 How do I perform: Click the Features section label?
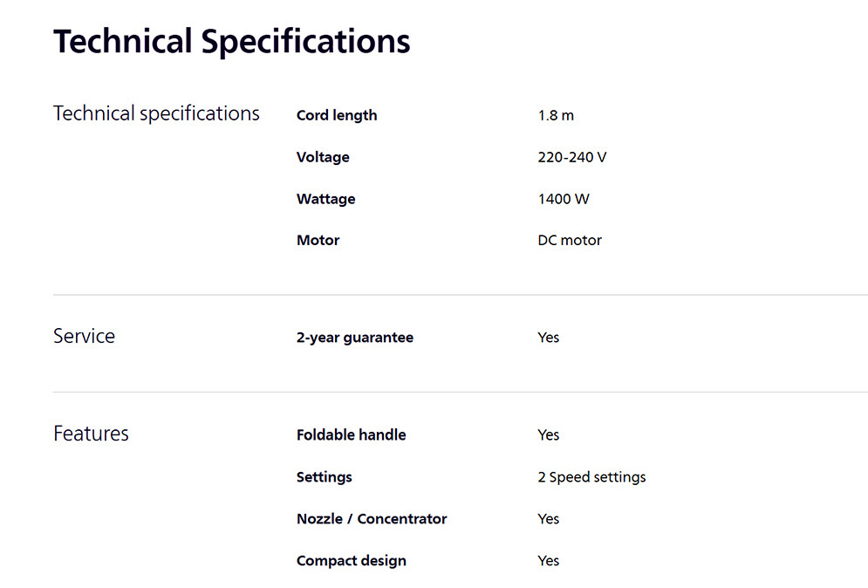(x=91, y=434)
